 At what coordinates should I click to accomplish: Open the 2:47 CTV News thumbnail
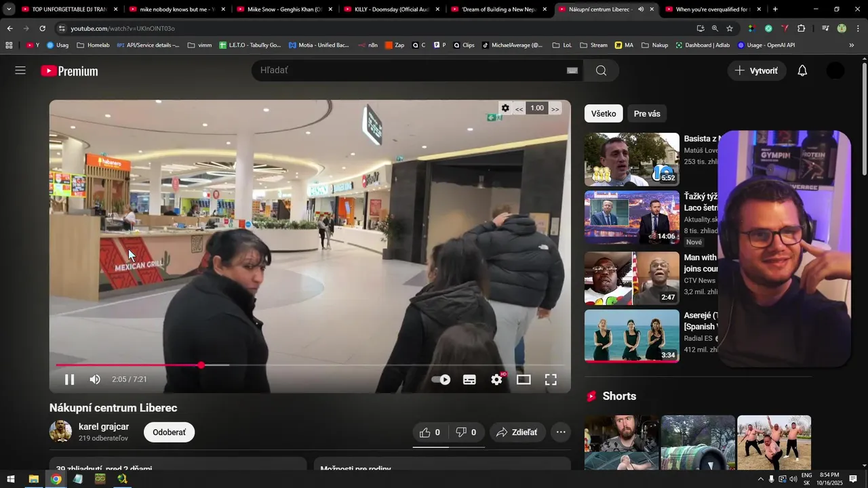pyautogui.click(x=632, y=279)
